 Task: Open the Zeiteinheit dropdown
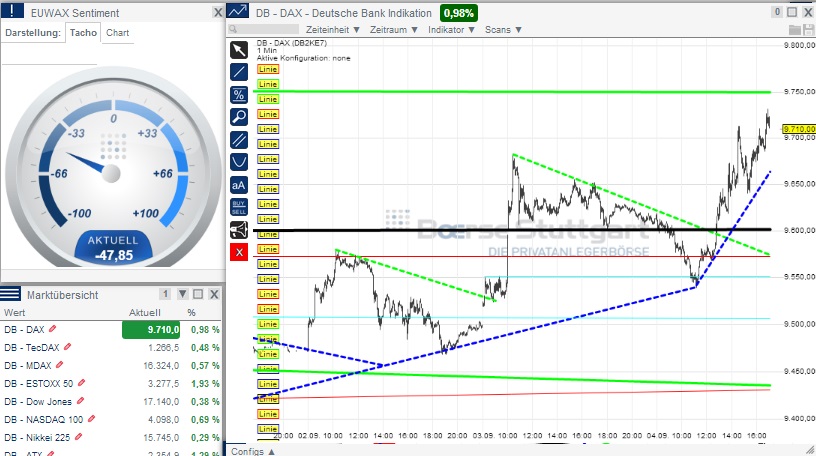tap(333, 30)
